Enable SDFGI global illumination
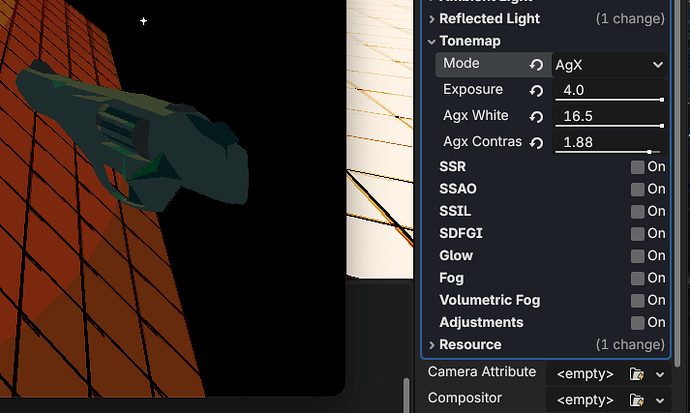Screen dimensions: 690x413 (x=637, y=234)
